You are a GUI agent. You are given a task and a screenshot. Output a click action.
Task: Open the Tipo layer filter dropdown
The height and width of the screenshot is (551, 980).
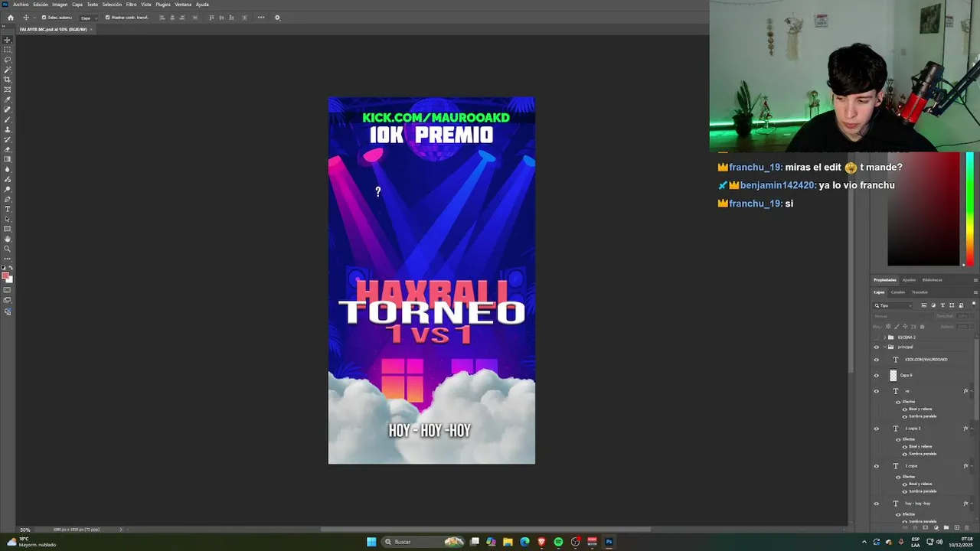pyautogui.click(x=894, y=305)
